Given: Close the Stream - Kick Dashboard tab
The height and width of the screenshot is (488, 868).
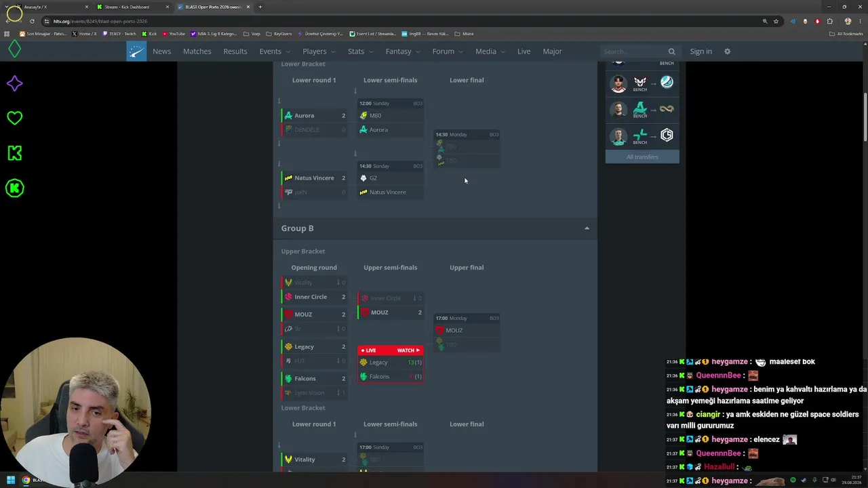Looking at the screenshot, I should click(x=167, y=7).
